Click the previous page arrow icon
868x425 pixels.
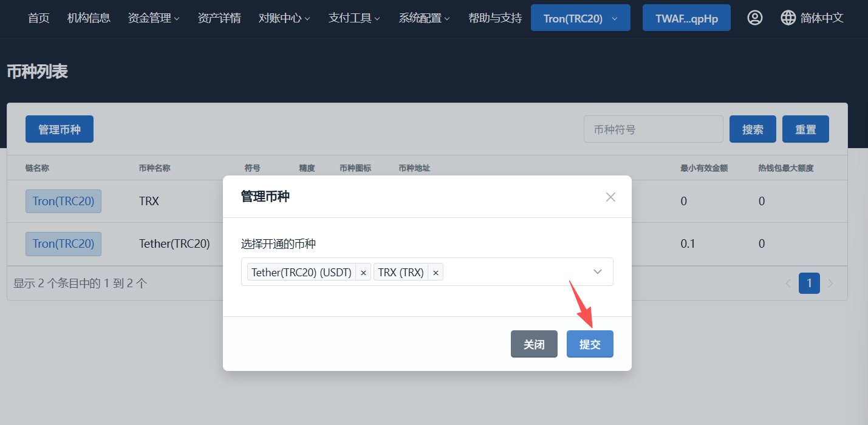(x=788, y=283)
